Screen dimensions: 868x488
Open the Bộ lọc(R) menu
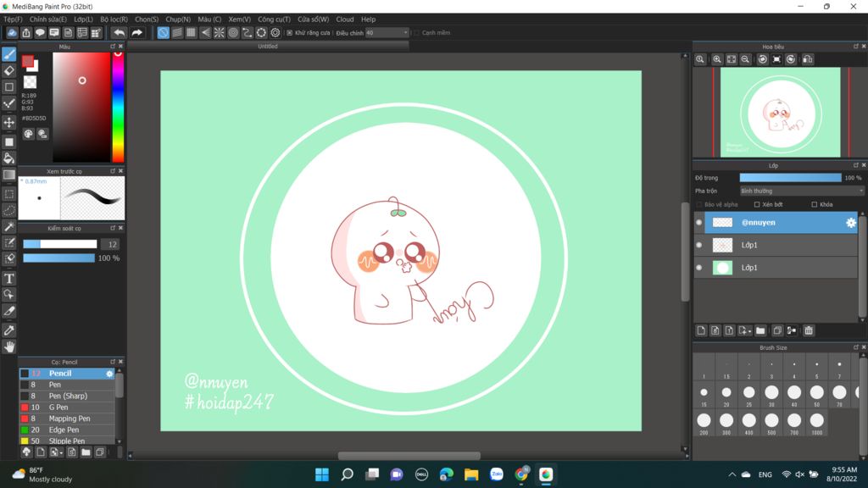click(x=114, y=19)
